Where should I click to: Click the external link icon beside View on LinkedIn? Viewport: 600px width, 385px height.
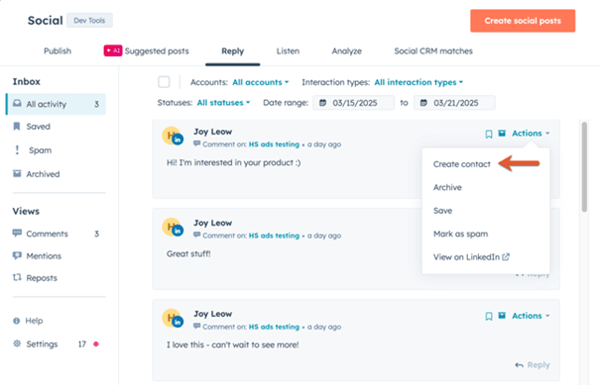tap(506, 257)
